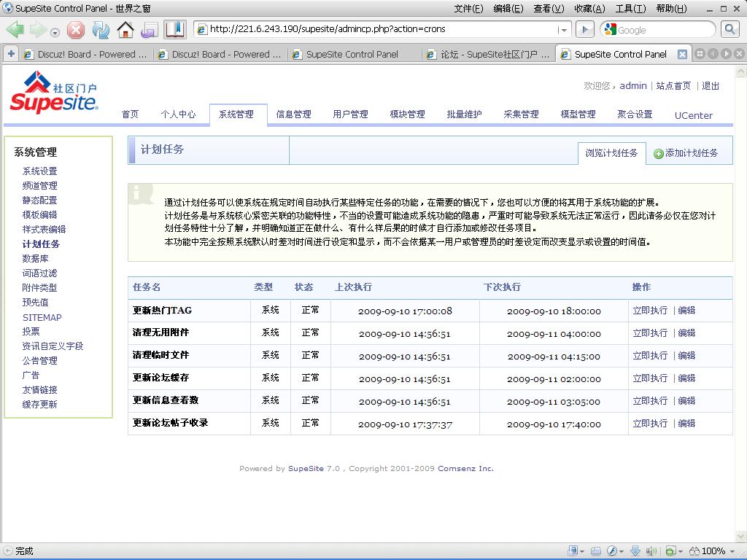Click 立即执行 for 更新信息查看数 task
The height and width of the screenshot is (560, 747).
[650, 401]
